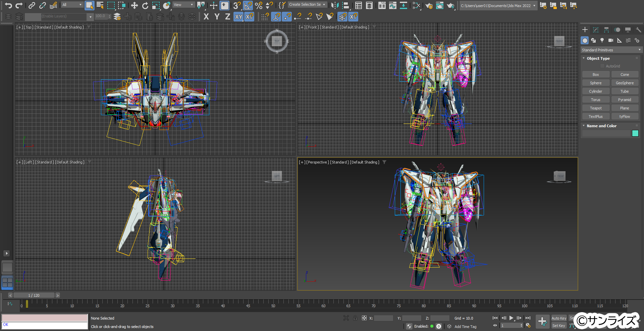Click the Redo arrow icon
Screen dimensions: 644x331
(x=19, y=5)
